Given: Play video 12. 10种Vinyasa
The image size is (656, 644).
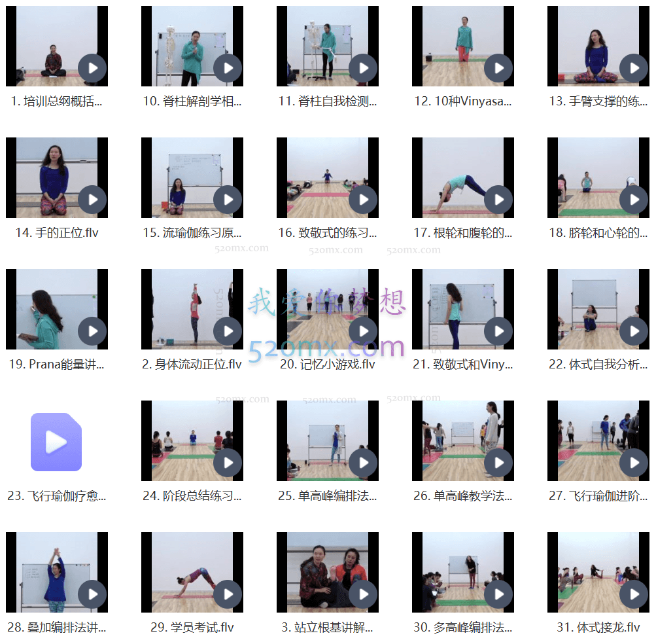Looking at the screenshot, I should [498, 68].
